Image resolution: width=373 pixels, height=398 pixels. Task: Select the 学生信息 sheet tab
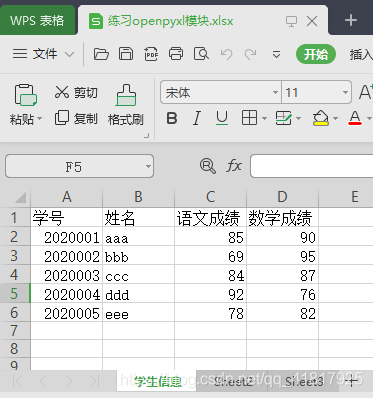pyautogui.click(x=157, y=381)
